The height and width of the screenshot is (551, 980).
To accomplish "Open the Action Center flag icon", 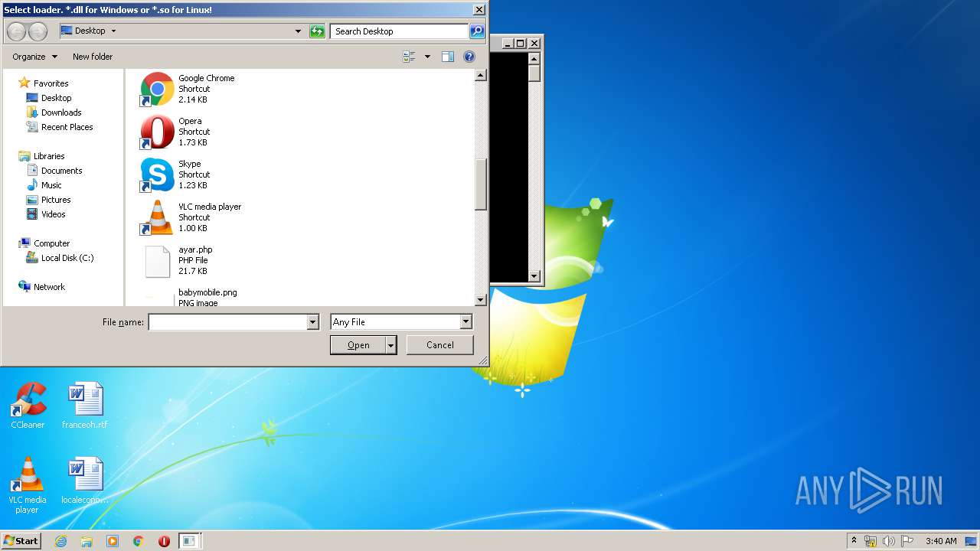I will (907, 541).
